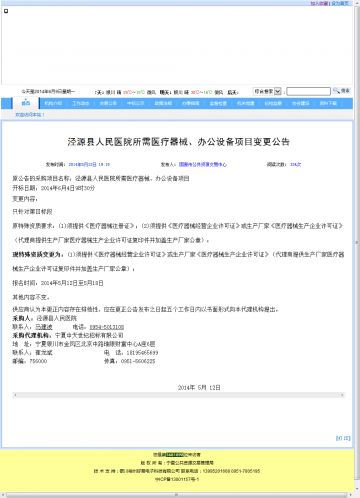Click the 欢迎访问本站 welcome text
The width and height of the screenshot is (360, 498).
[30, 115]
